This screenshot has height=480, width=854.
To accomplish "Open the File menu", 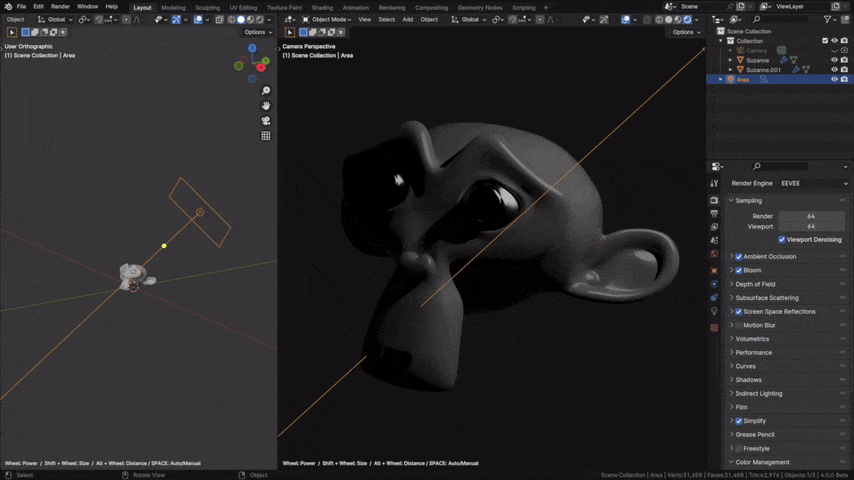I will (x=21, y=7).
